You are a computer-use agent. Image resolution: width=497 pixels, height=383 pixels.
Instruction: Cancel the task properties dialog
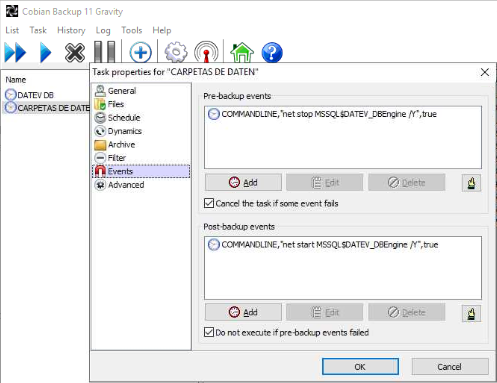pyautogui.click(x=450, y=367)
